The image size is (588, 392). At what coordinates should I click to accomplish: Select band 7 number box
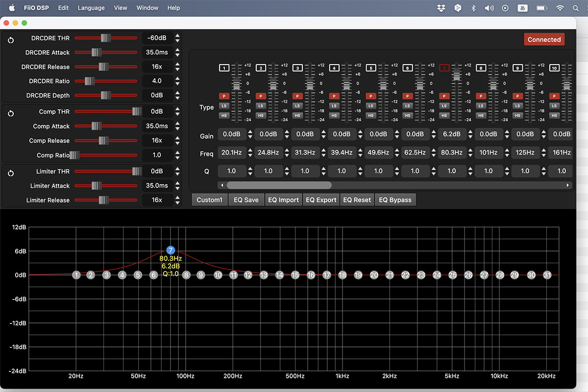(444, 68)
